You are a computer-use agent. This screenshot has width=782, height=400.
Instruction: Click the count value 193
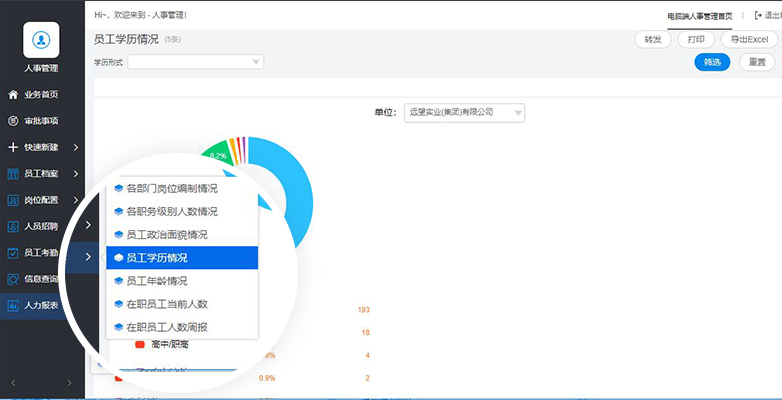tap(364, 310)
